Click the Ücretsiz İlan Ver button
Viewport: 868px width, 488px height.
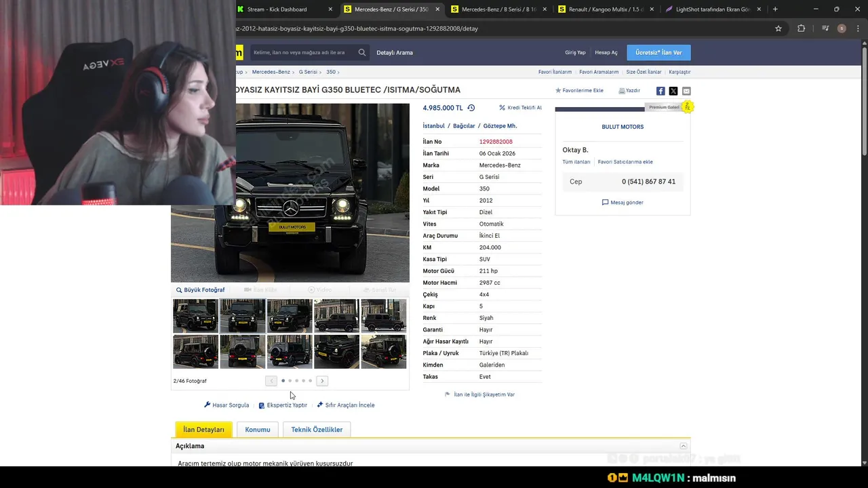coord(658,52)
